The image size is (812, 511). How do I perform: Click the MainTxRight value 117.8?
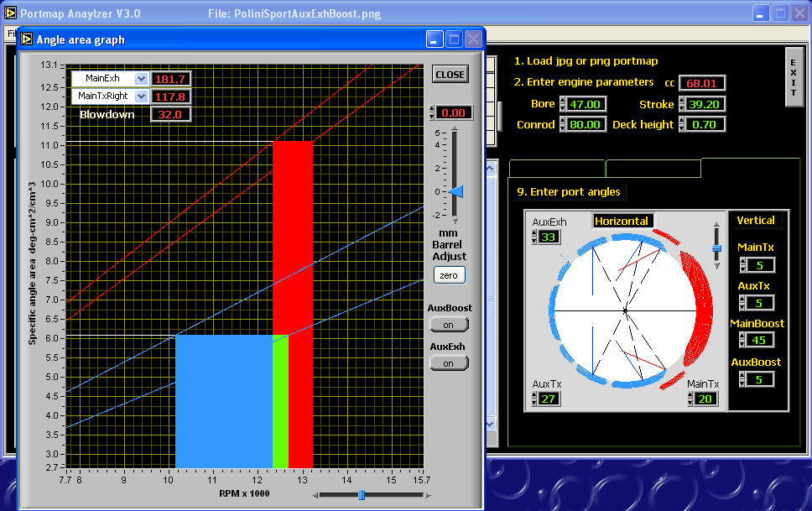[170, 96]
